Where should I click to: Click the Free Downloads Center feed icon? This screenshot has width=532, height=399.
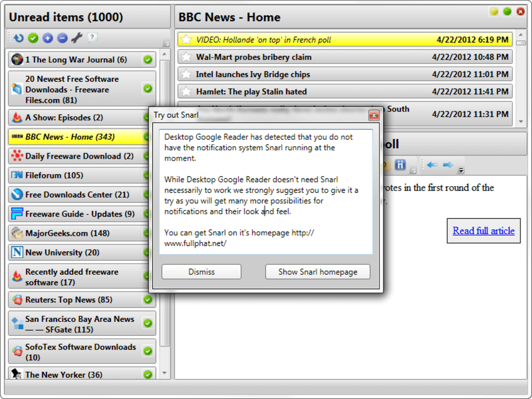(x=17, y=195)
